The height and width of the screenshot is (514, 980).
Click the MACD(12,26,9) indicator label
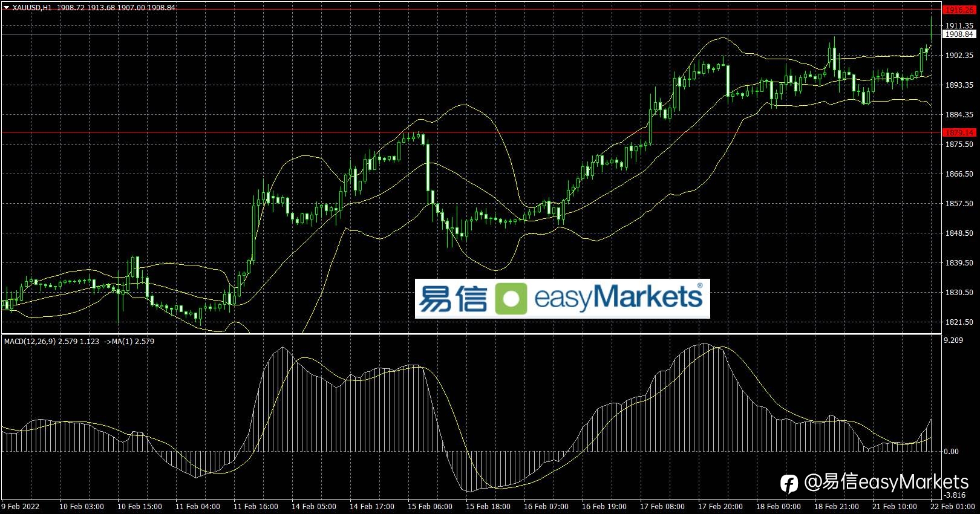30,342
